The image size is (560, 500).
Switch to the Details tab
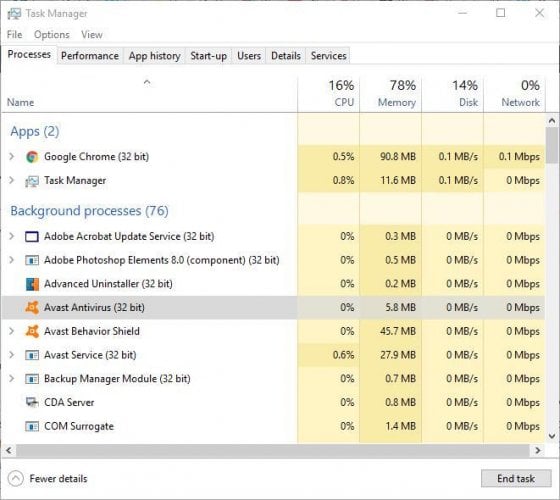pos(286,56)
